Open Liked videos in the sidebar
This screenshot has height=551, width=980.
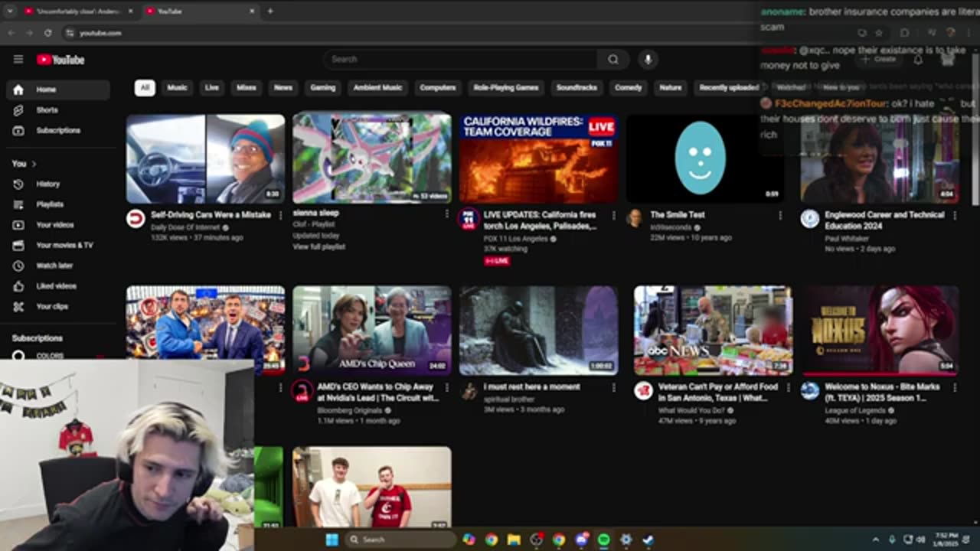[58, 286]
